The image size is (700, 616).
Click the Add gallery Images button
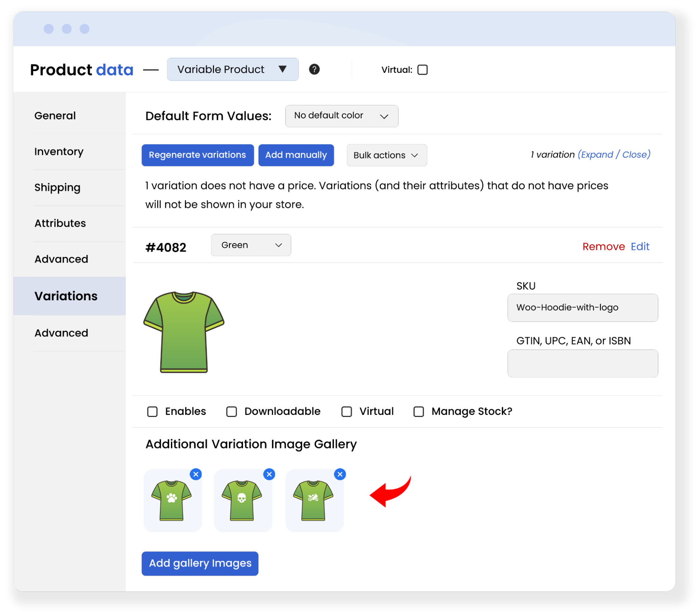[x=200, y=563]
